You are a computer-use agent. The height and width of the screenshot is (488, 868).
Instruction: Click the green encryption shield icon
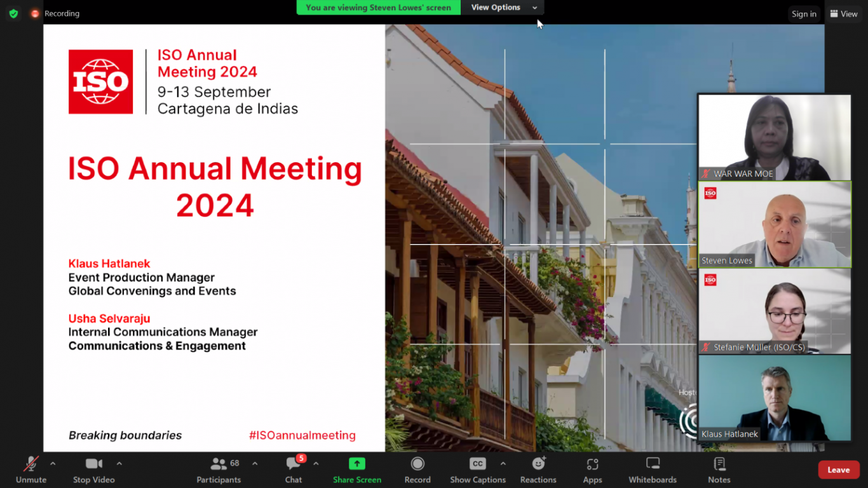pos(13,13)
